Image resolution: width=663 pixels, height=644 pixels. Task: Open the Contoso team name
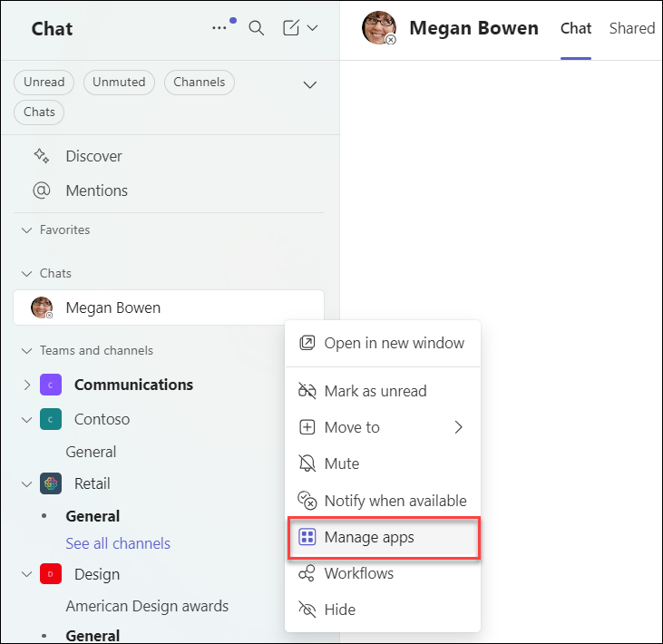(102, 419)
